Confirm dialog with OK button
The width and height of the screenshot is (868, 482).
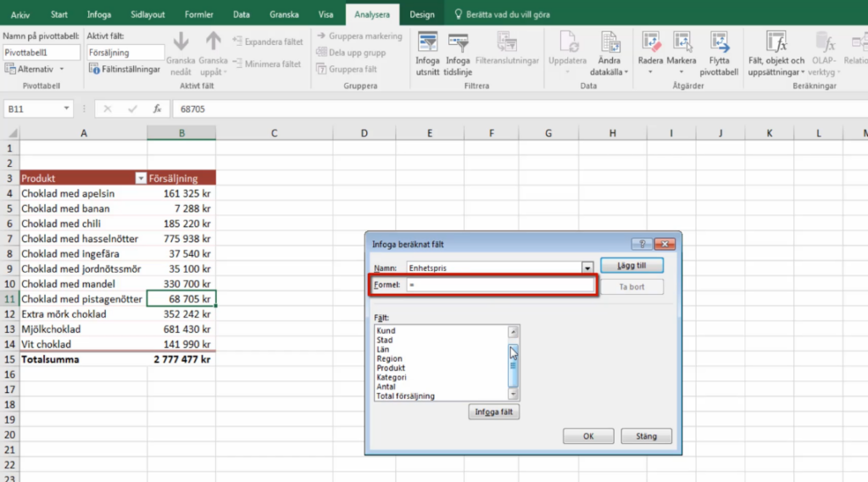588,436
